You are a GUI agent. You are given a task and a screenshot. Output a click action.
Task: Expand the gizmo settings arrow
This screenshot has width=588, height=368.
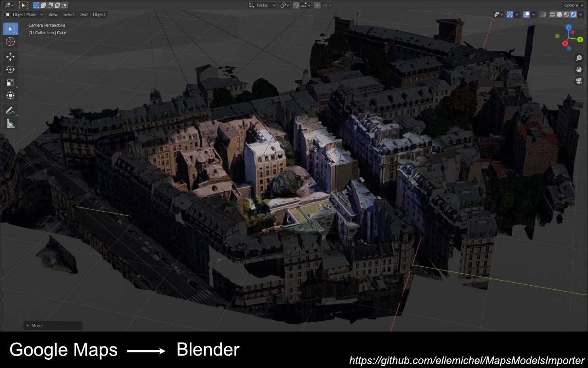517,14
